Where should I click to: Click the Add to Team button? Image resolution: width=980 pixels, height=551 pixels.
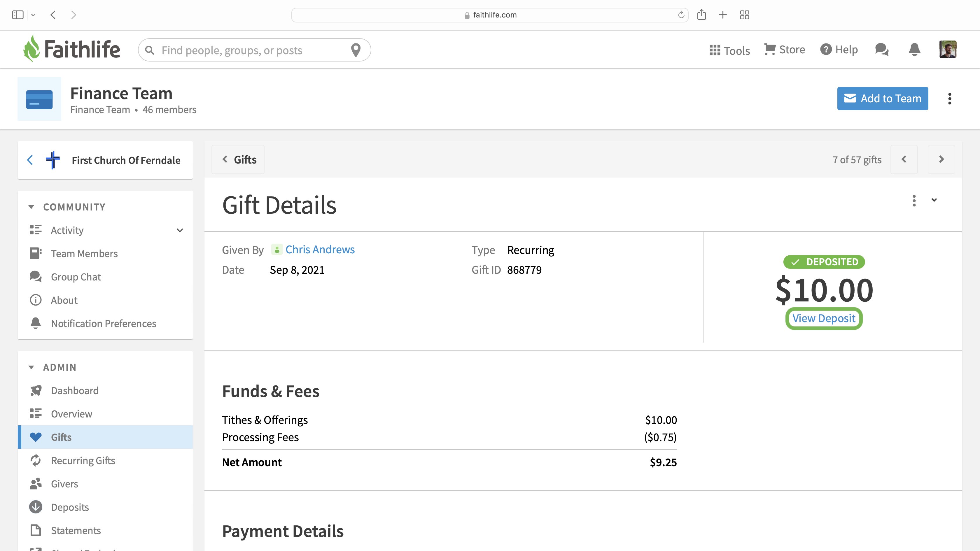[x=883, y=99]
